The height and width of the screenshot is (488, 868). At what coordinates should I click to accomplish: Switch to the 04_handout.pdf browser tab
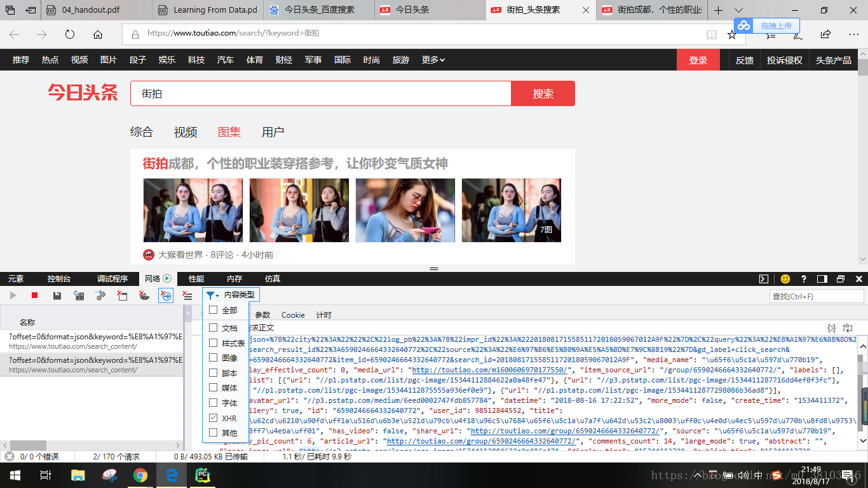(97, 10)
